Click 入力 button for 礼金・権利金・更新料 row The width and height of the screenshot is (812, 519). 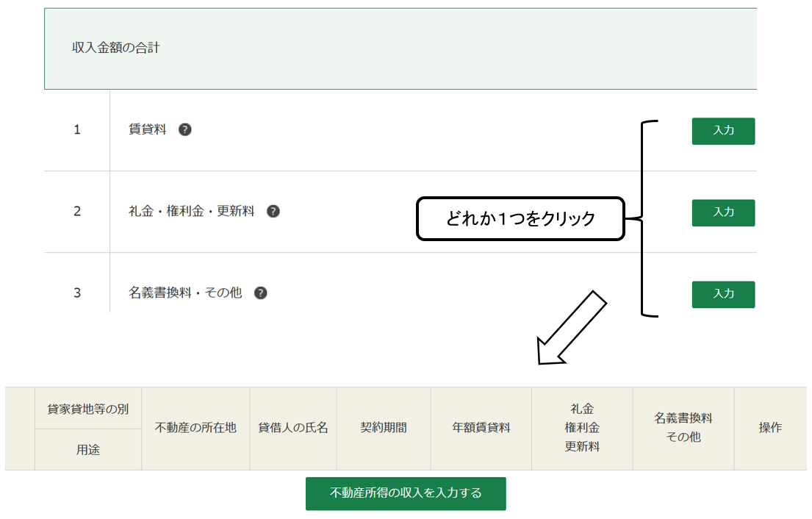coord(723,213)
